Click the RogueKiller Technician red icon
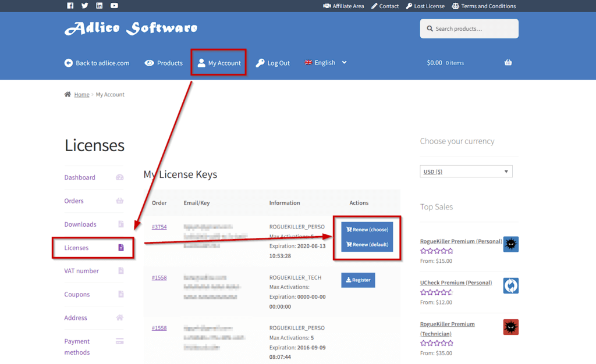 point(510,327)
